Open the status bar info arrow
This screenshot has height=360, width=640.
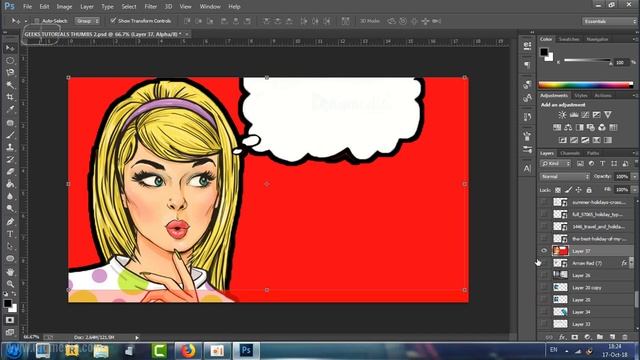137,338
